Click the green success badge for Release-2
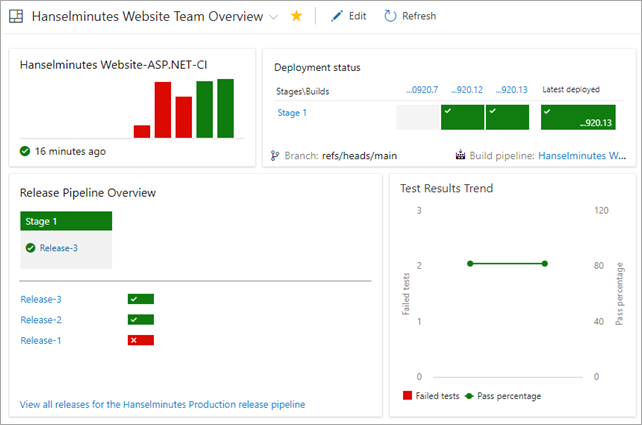The image size is (642, 425). [141, 320]
